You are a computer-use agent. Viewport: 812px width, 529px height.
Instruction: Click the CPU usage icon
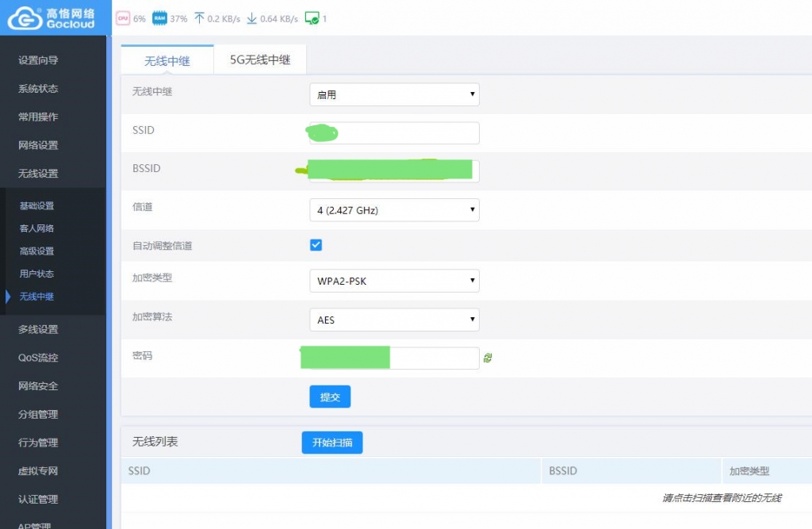pos(123,18)
